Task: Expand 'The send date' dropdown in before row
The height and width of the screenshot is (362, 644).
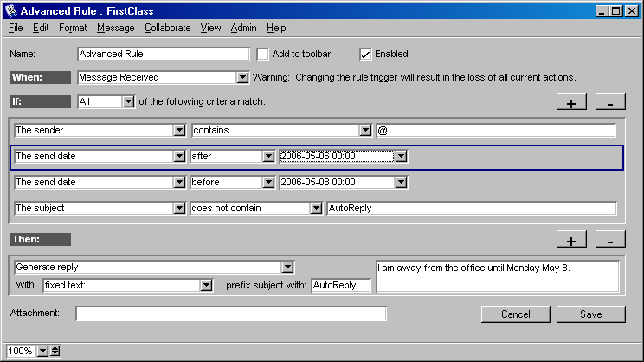Action: click(x=179, y=182)
